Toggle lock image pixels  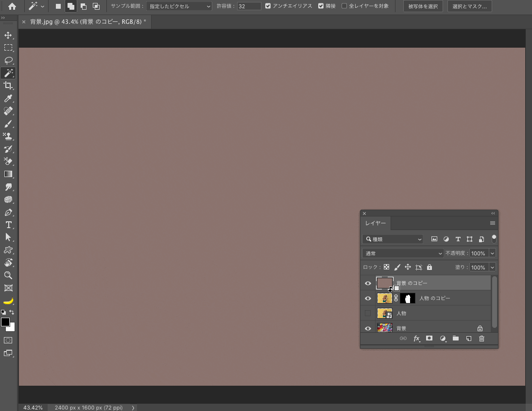pos(397,267)
